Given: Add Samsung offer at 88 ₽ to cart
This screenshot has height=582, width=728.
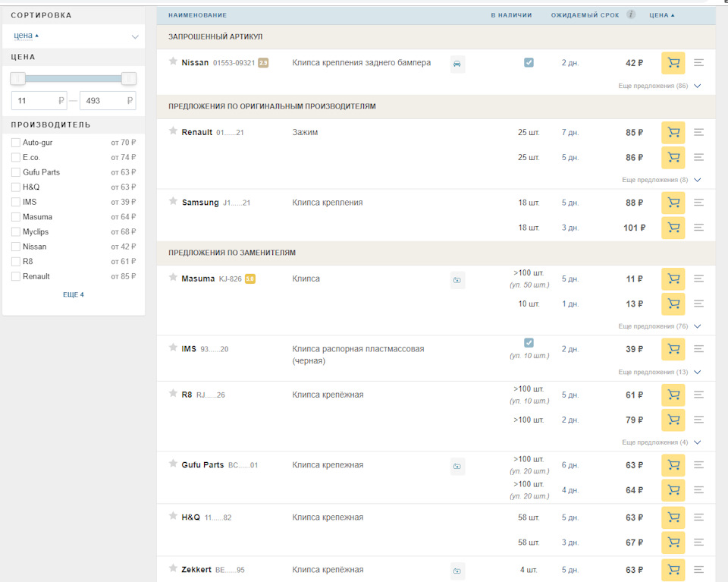Looking at the screenshot, I should 673,203.
